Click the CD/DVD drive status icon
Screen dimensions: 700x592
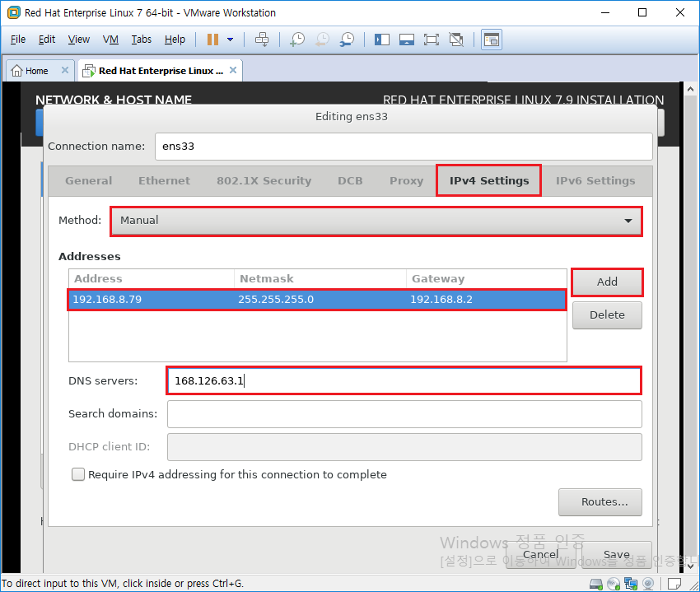click(614, 584)
